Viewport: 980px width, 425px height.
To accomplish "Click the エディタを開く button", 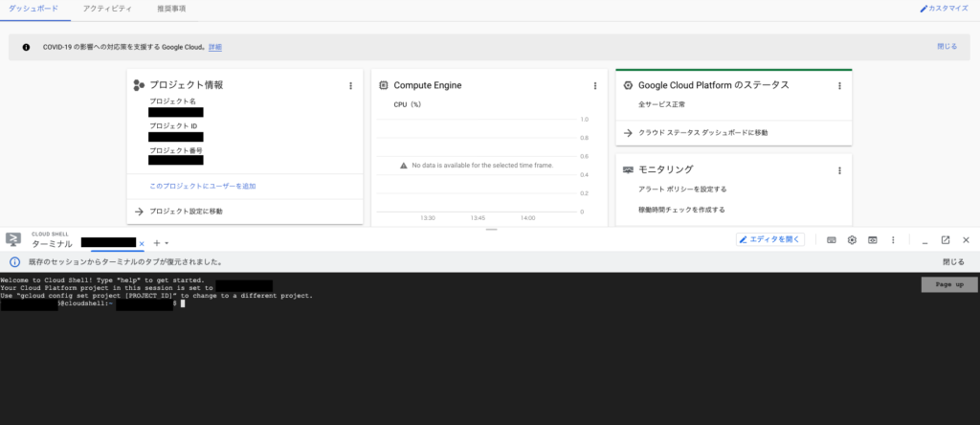I will coord(770,239).
